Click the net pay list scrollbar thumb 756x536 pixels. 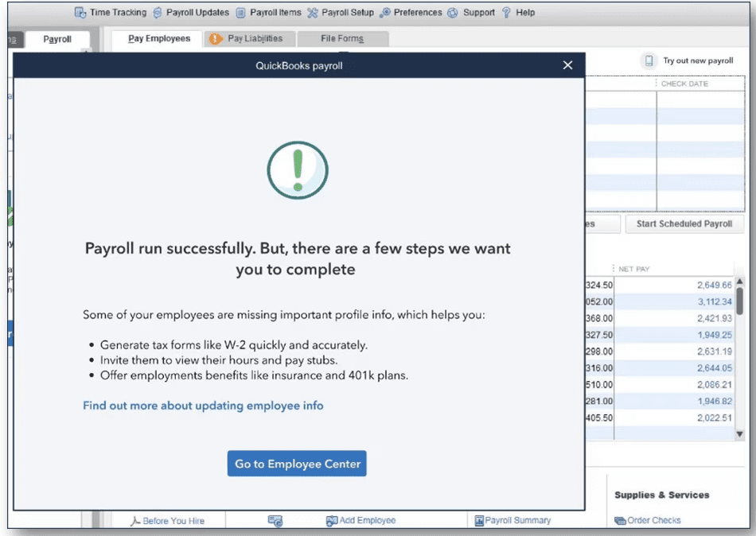click(739, 301)
